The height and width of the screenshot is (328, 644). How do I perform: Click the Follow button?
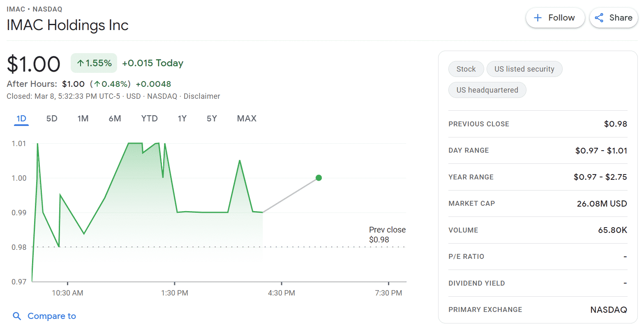(555, 18)
